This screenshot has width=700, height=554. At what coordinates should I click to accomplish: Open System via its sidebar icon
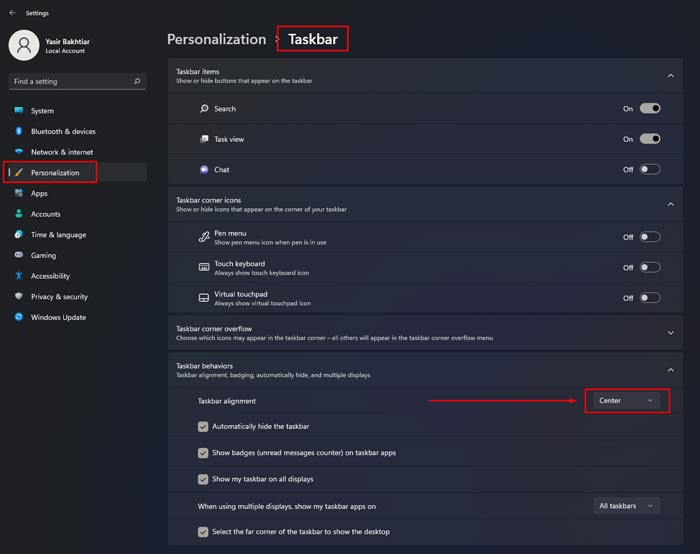(18, 111)
